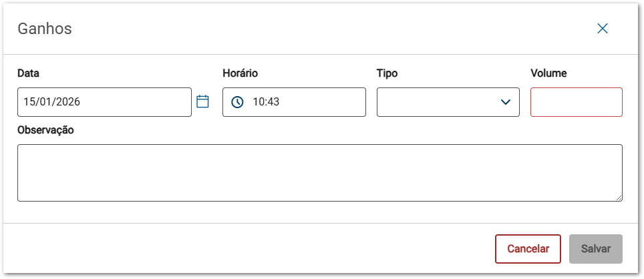Focus the Data field's empty right side
This screenshot has width=644, height=279.
tap(147, 102)
